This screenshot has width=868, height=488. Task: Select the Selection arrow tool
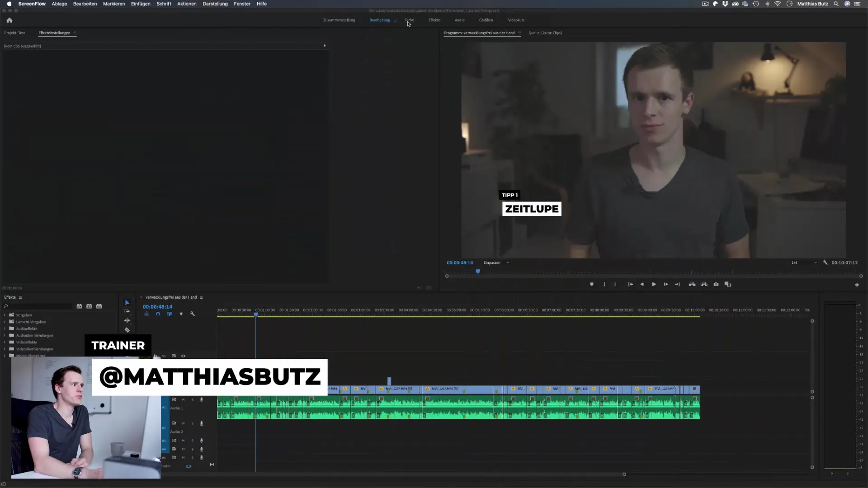coord(127,303)
